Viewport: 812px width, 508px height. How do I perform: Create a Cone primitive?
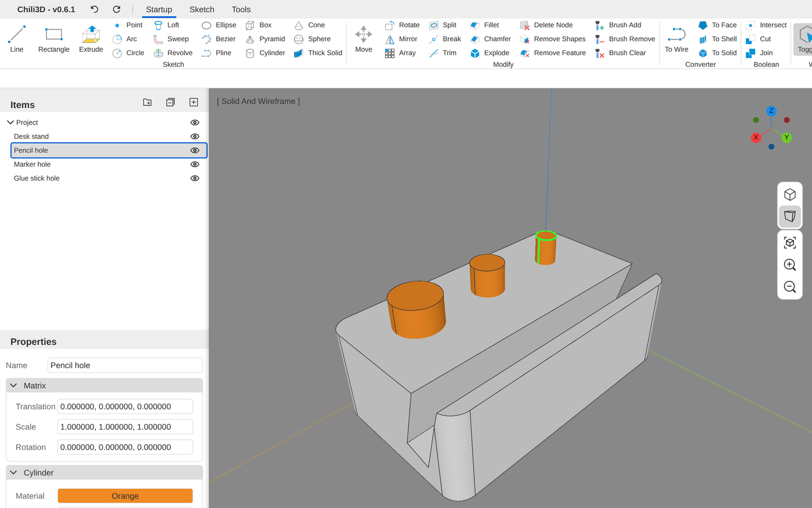[309, 25]
